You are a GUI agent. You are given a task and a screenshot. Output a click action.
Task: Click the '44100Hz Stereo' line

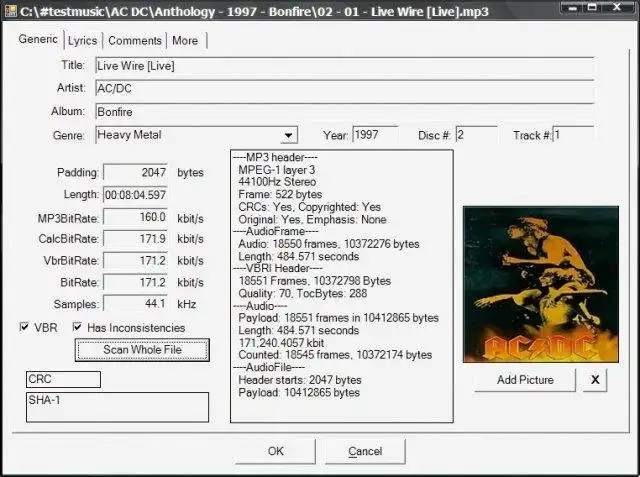[277, 182]
